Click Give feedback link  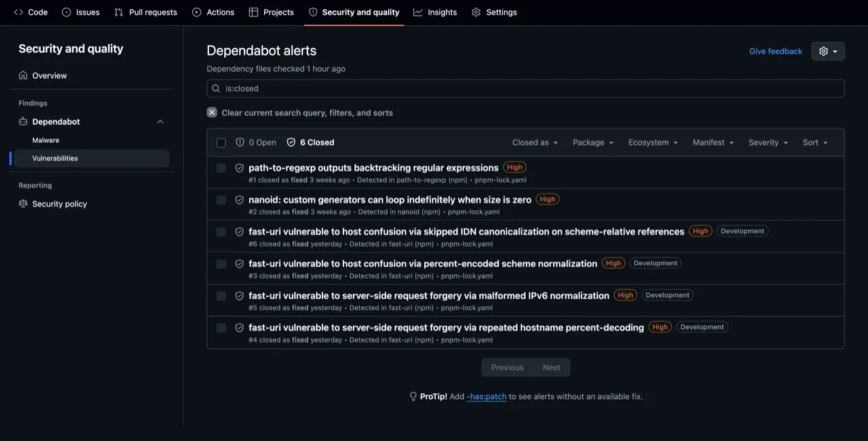776,51
